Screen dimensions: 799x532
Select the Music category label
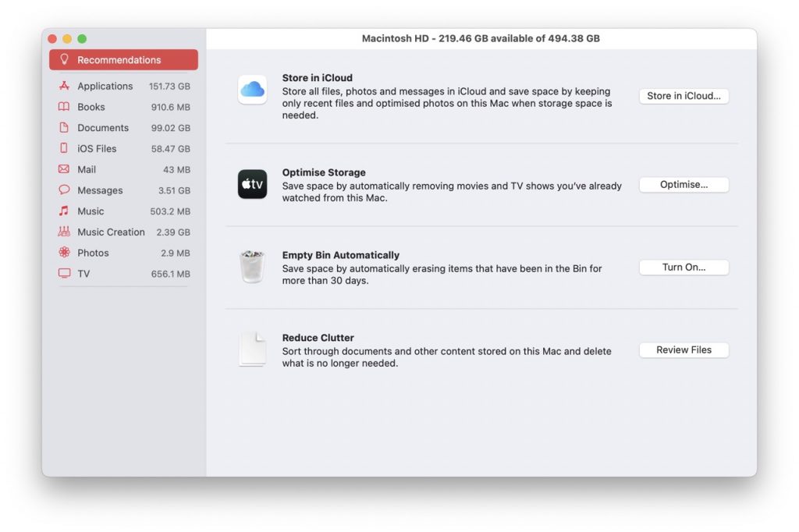tap(91, 211)
